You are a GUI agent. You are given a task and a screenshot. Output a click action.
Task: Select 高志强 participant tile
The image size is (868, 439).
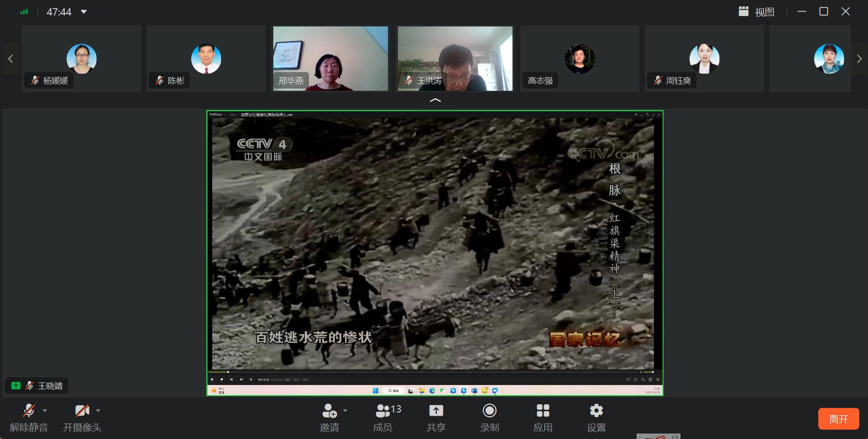580,59
